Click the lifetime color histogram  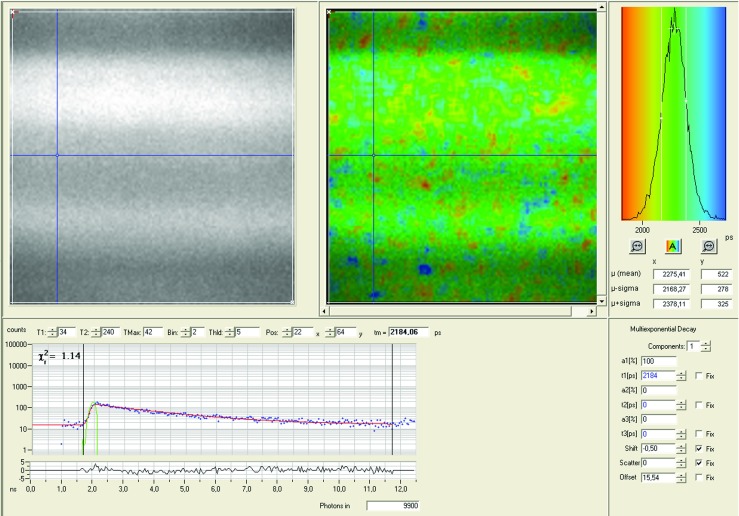pyautogui.click(x=673, y=115)
